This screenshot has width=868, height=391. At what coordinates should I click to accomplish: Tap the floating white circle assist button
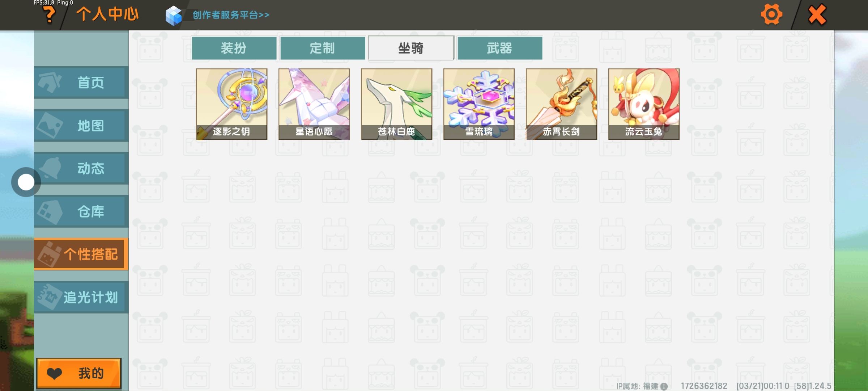[26, 182]
